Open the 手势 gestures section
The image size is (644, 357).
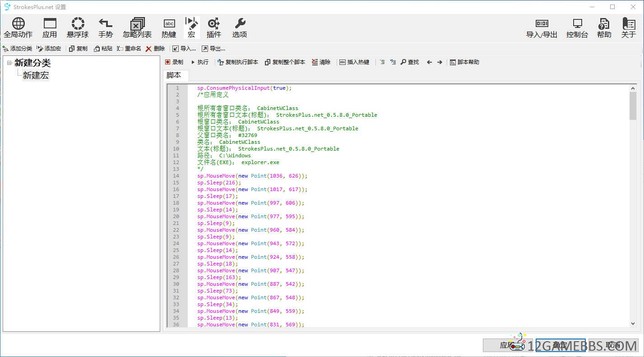pyautogui.click(x=106, y=27)
